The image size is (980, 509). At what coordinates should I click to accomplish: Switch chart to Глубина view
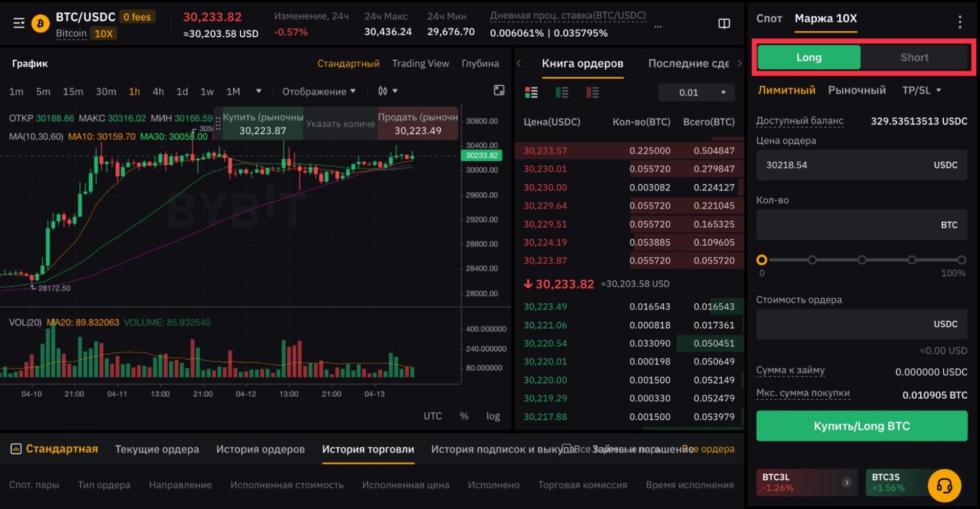pyautogui.click(x=480, y=63)
